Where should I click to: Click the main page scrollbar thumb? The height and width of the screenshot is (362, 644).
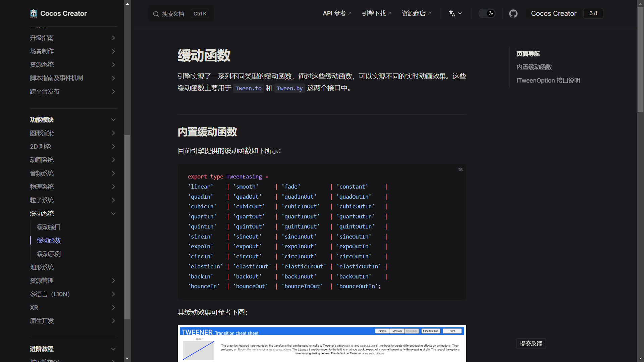(640, 59)
